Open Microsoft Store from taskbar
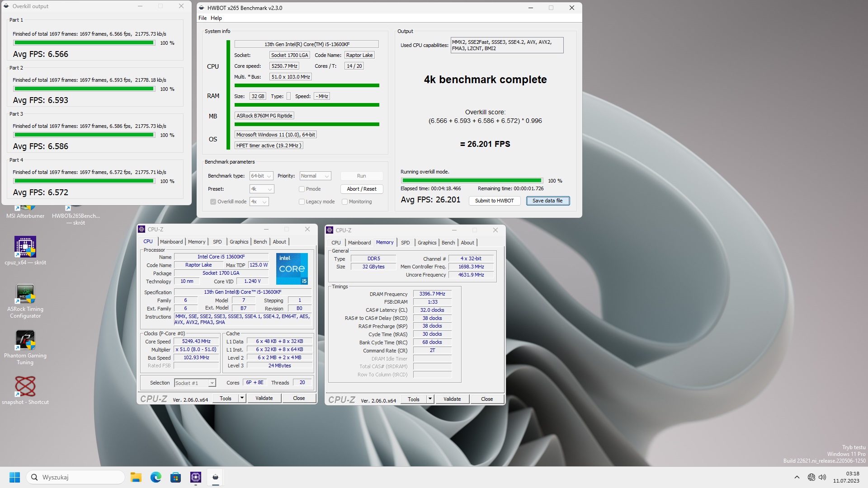 point(176,477)
